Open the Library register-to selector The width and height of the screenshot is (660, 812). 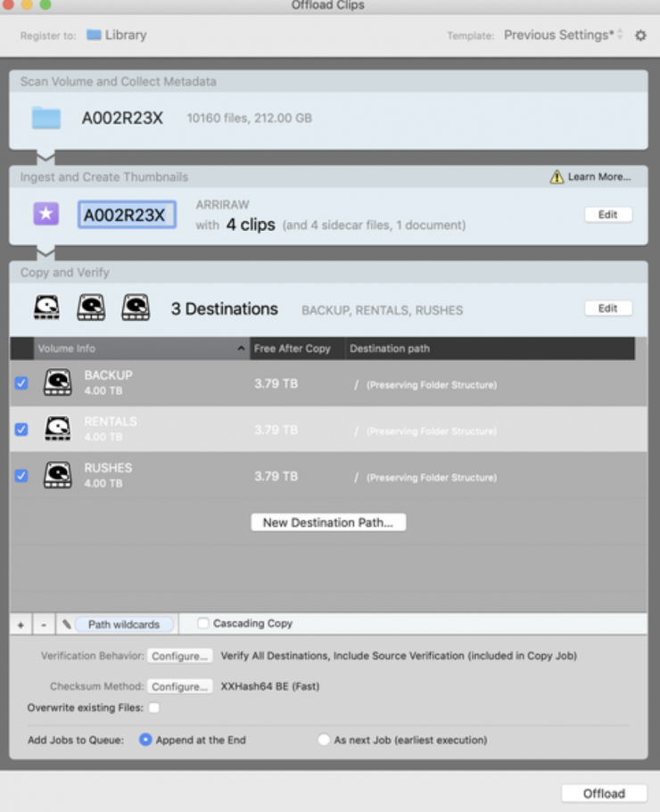(117, 36)
